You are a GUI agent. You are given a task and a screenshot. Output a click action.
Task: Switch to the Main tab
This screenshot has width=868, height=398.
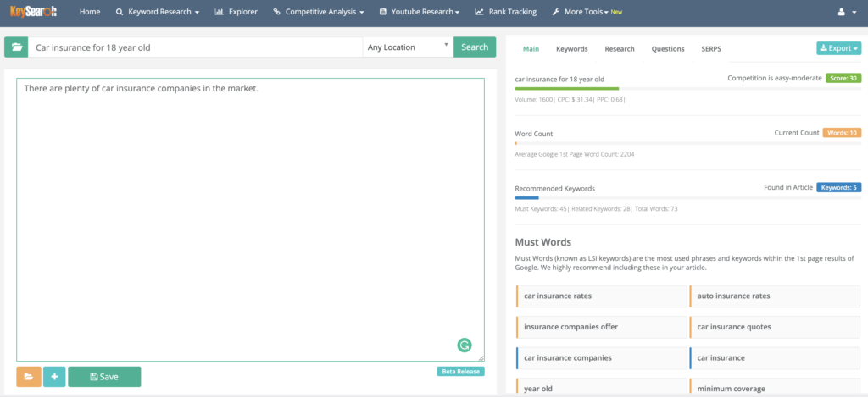point(531,48)
